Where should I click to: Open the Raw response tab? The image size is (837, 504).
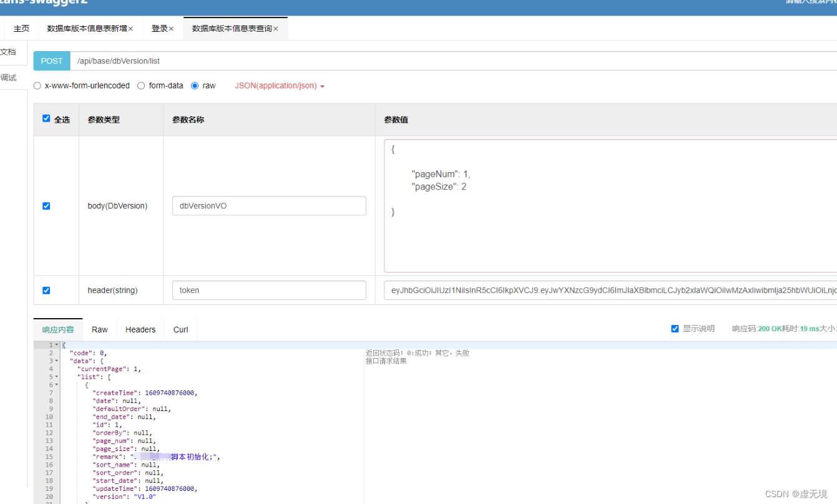click(100, 329)
